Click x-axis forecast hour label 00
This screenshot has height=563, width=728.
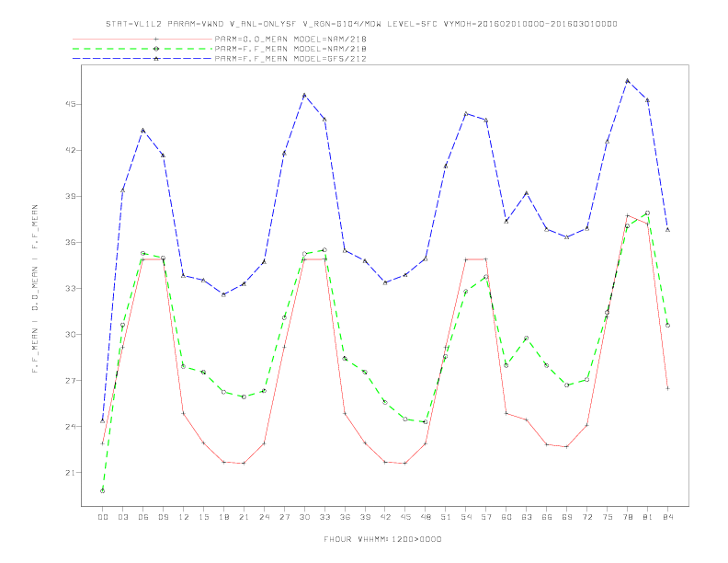point(103,517)
